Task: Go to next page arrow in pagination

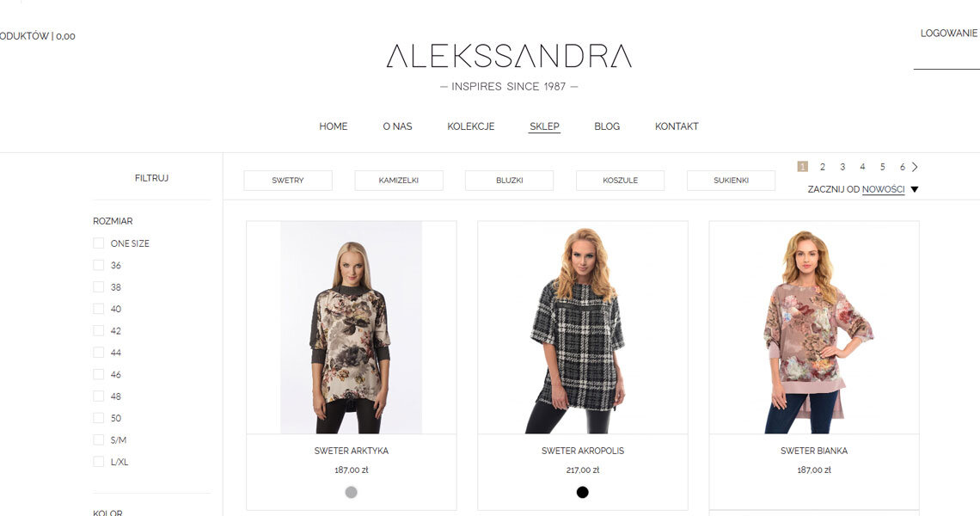Action: tap(915, 167)
